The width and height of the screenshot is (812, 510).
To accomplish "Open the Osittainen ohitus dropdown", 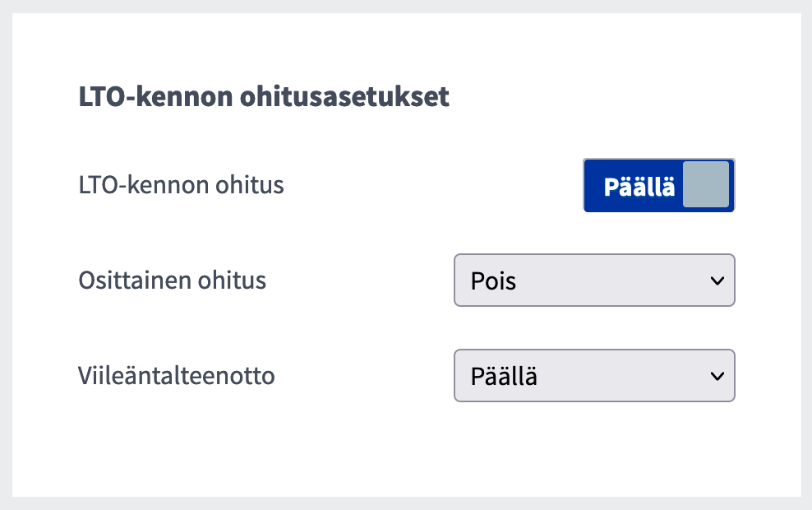I will point(593,280).
